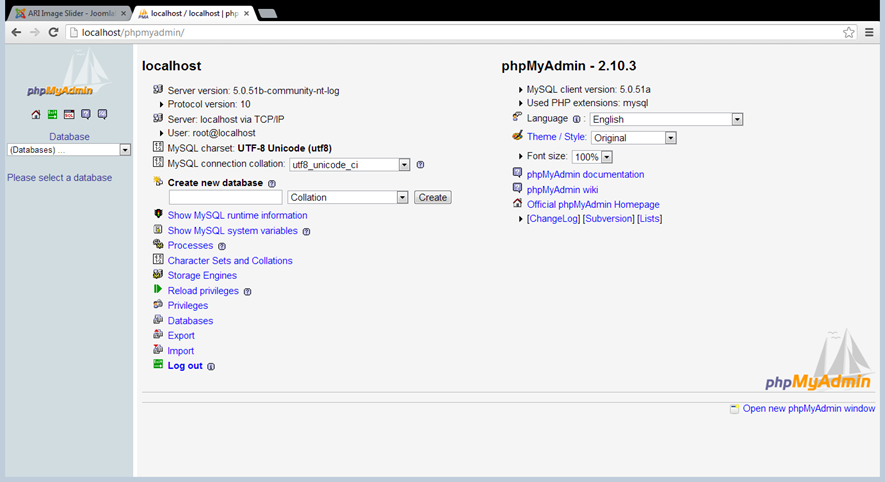Click Theme / Style link
The width and height of the screenshot is (885, 482).
pos(556,137)
